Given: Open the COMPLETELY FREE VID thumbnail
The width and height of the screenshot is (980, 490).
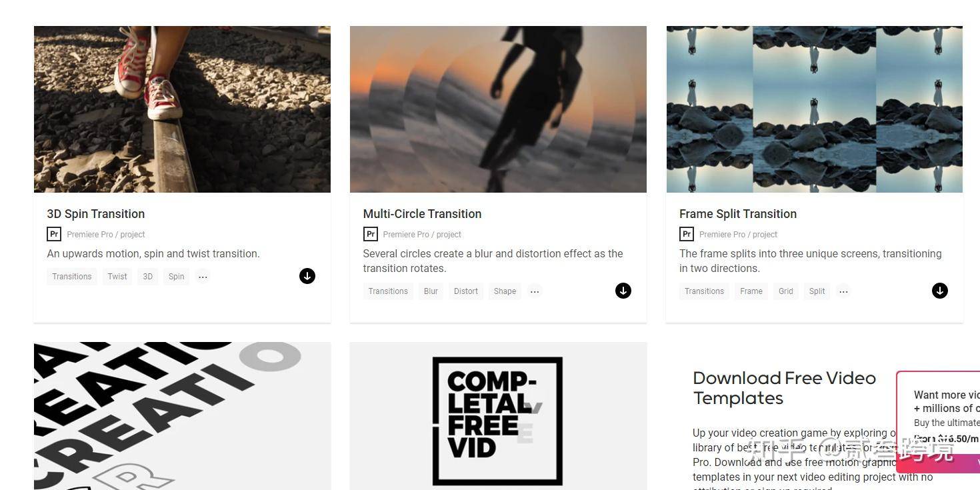Looking at the screenshot, I should tap(498, 416).
